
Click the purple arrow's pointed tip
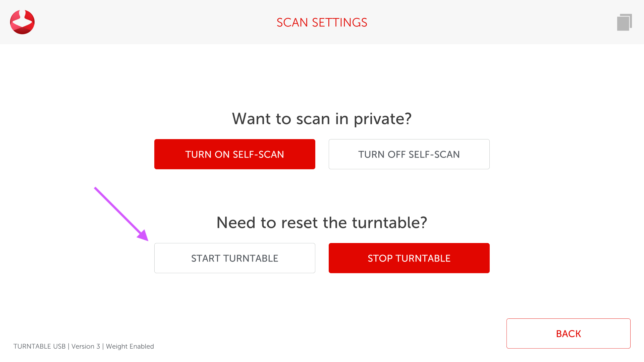pyautogui.click(x=147, y=239)
